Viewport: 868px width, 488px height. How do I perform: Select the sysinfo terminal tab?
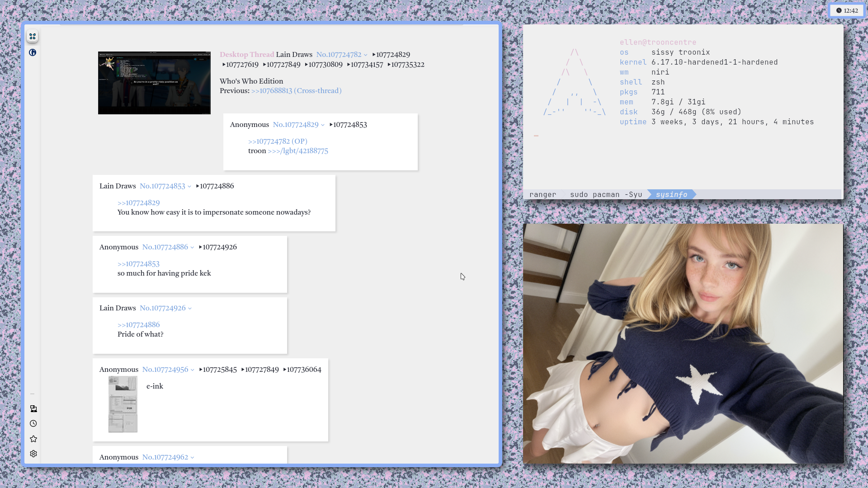point(671,194)
